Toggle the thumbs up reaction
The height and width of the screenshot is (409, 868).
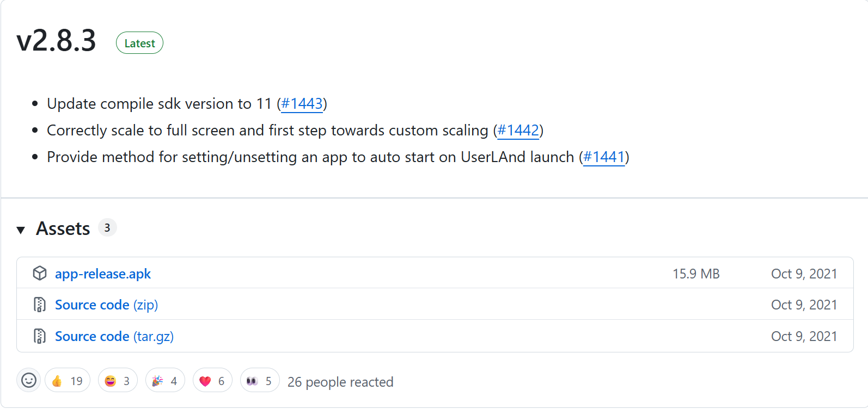67,381
